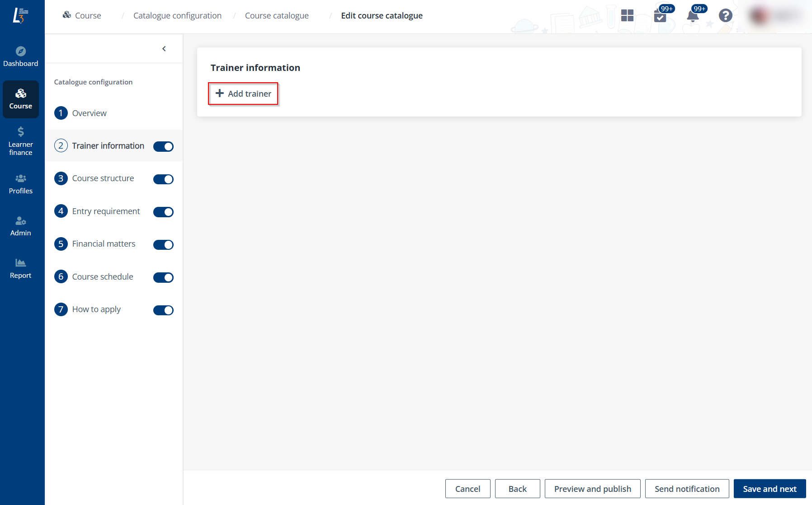The width and height of the screenshot is (812, 505).
Task: Click the Save and next button
Action: [x=770, y=488]
